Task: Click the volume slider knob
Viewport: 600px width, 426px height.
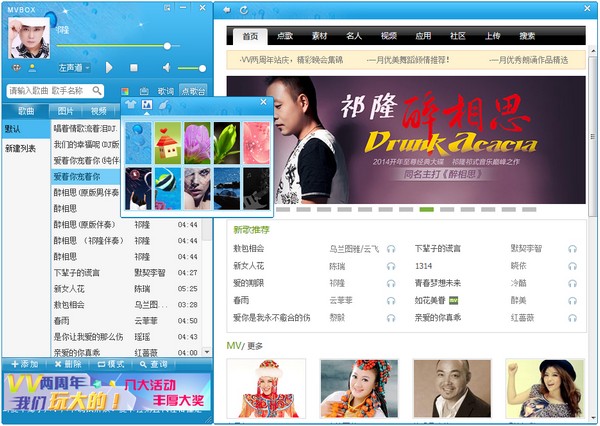Action: pyautogui.click(x=202, y=69)
